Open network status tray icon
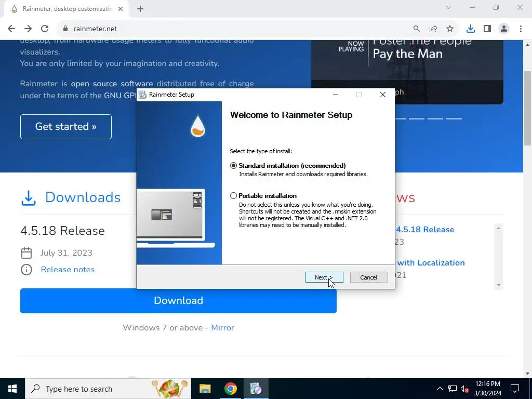 coord(453,389)
